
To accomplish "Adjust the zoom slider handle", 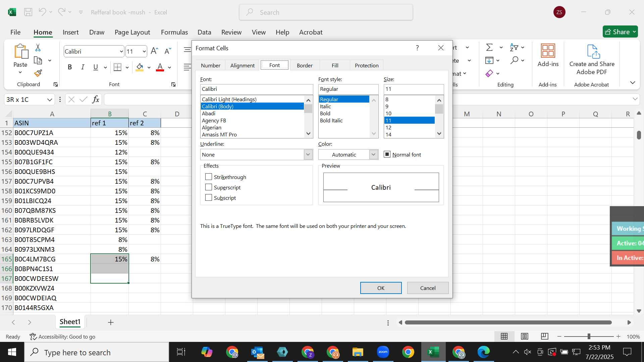I will (589, 336).
